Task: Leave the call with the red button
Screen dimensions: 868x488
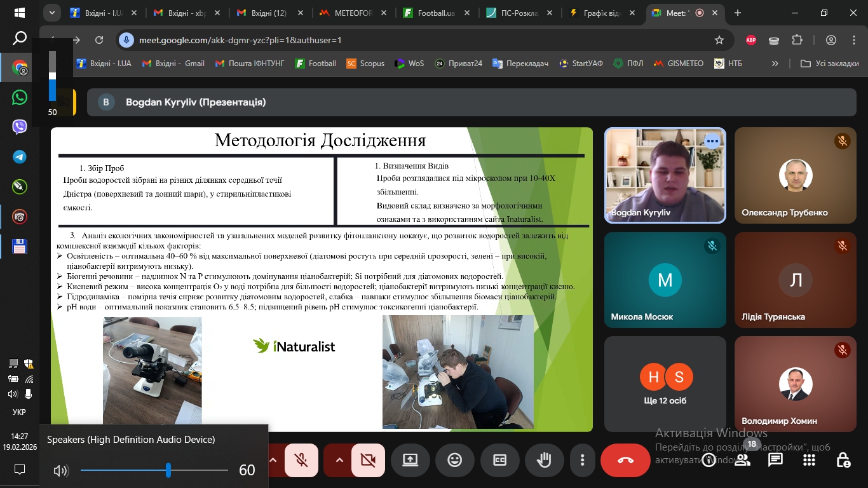Action: 625,460
